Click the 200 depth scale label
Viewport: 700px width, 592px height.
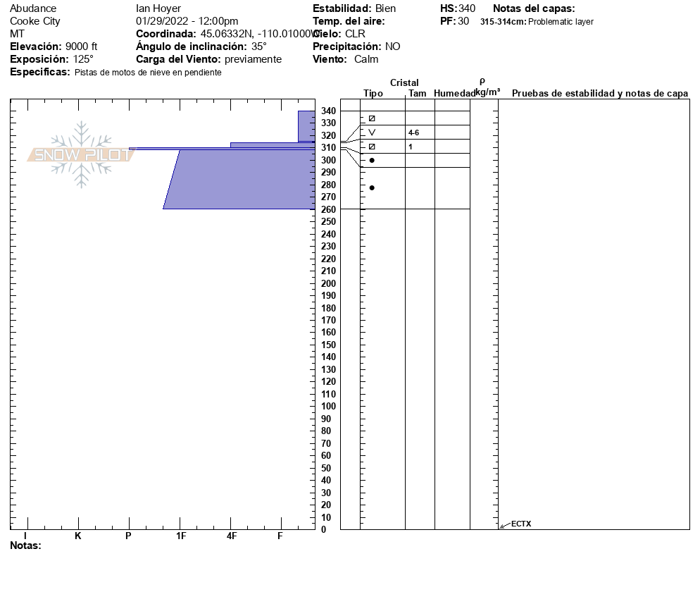tap(327, 283)
